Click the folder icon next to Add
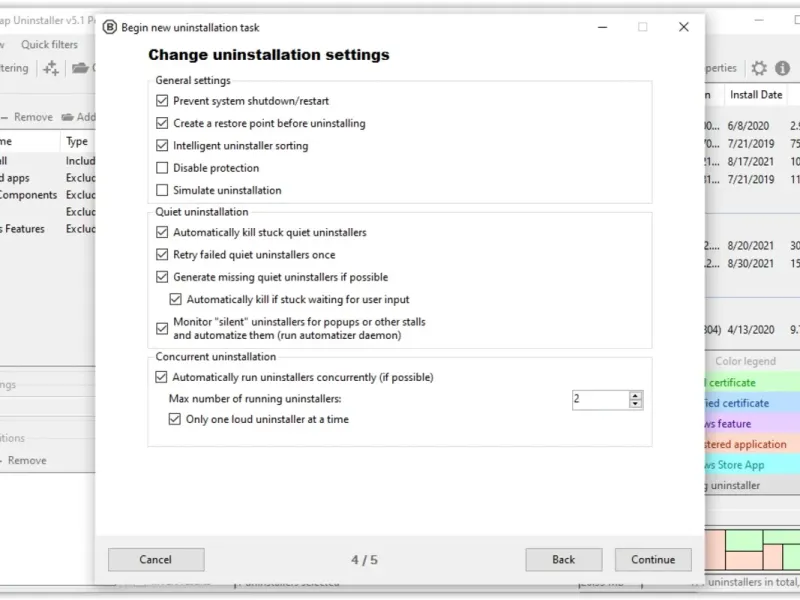The image size is (800, 600). (x=67, y=117)
